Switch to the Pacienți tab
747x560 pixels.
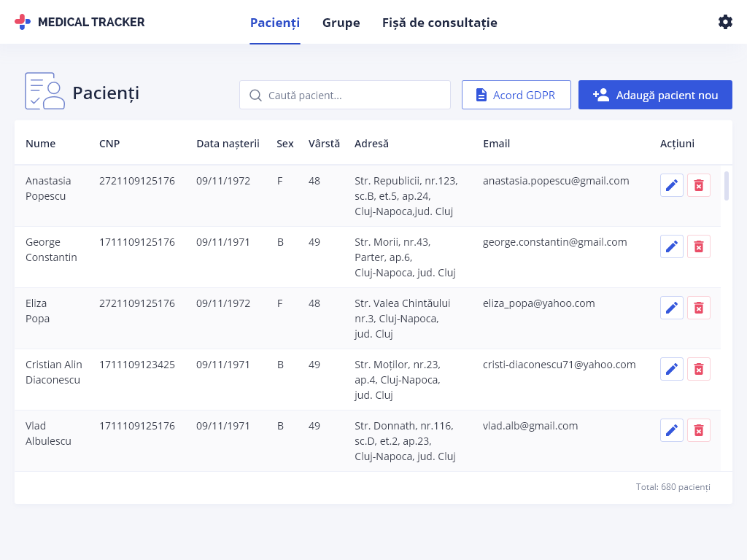pyautogui.click(x=275, y=23)
